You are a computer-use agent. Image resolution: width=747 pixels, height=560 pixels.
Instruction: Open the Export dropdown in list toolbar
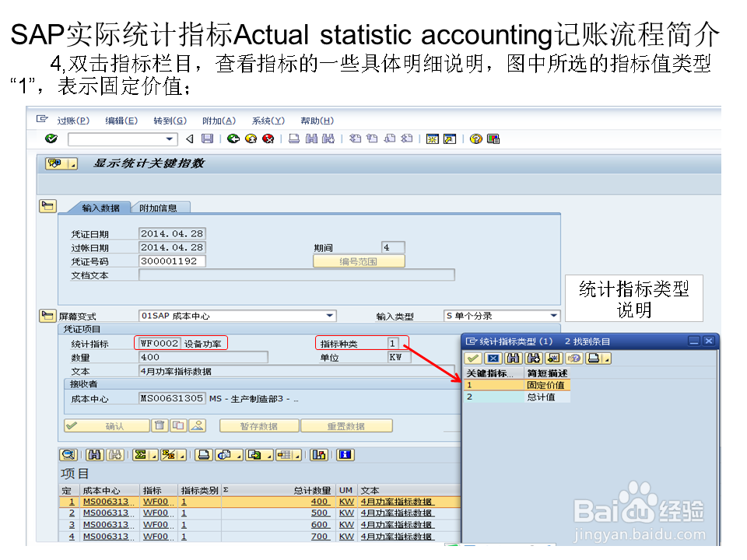click(x=268, y=457)
